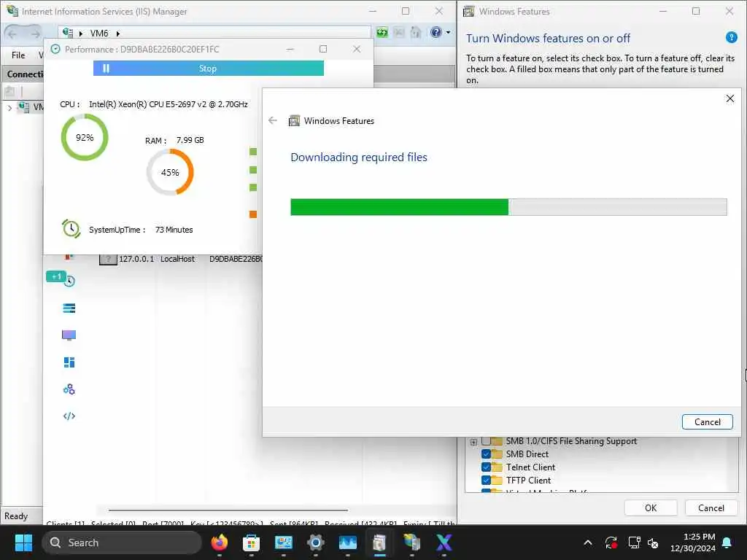Open the Control Panel taskbar icon
The width and height of the screenshot is (747, 560).
284,542
